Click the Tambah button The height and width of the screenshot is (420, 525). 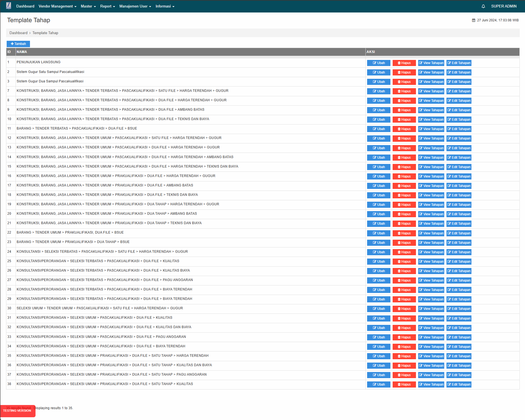tap(18, 44)
